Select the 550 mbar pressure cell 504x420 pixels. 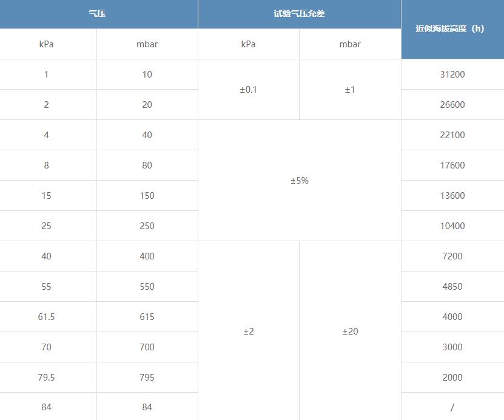(147, 287)
